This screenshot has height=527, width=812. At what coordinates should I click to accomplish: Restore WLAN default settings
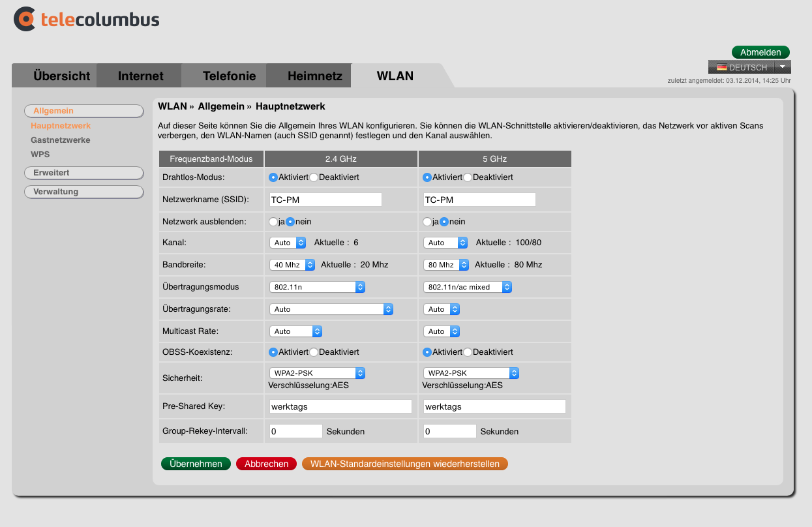pos(404,464)
